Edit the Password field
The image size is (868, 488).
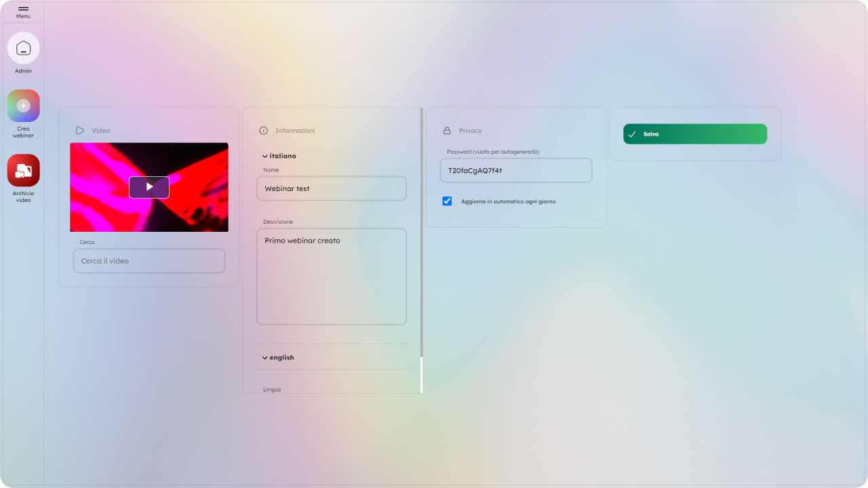516,171
